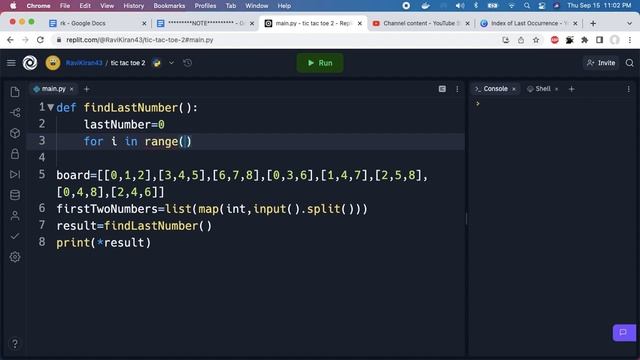Open Chrome extensions puzzle icon
Screen dimensions: 640x360
(584, 40)
